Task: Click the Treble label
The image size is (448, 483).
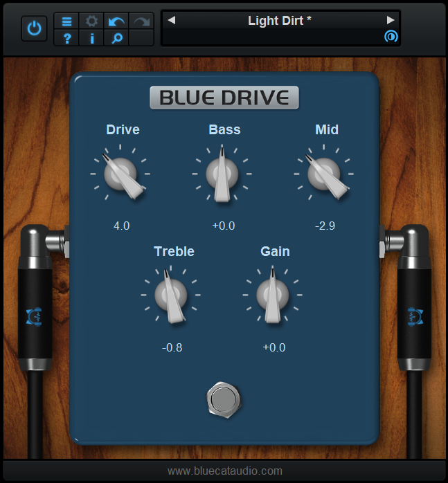Action: pos(174,251)
